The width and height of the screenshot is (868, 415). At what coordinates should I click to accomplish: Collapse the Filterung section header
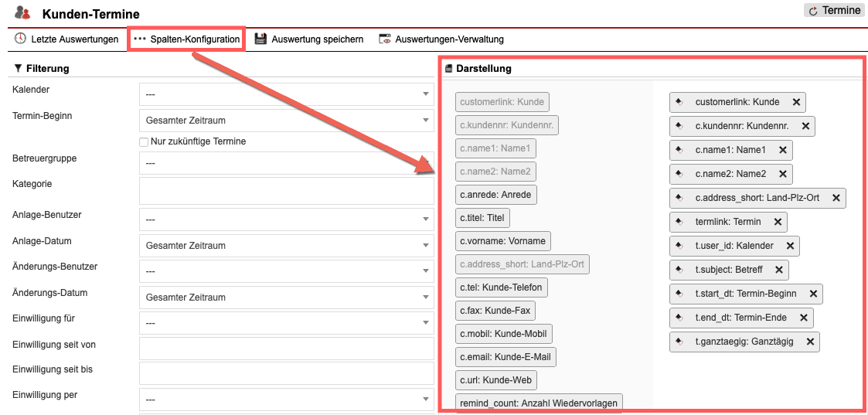point(42,68)
